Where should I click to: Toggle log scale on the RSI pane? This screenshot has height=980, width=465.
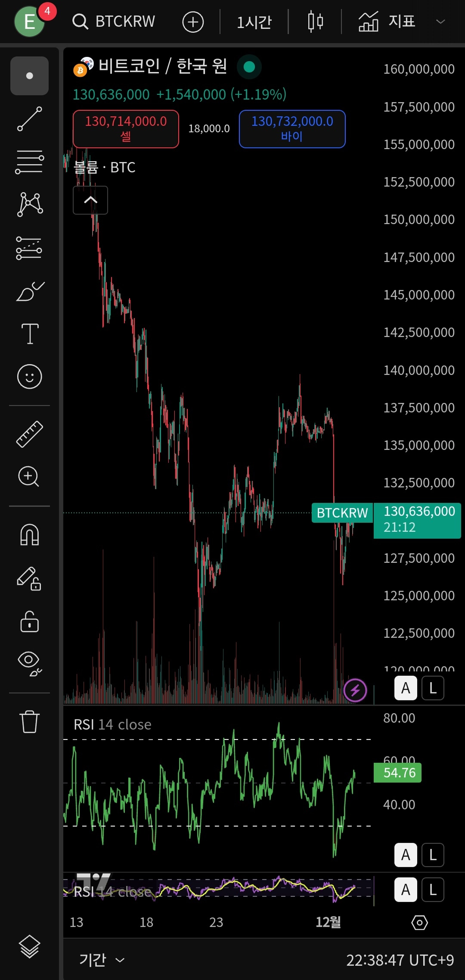coord(433,855)
